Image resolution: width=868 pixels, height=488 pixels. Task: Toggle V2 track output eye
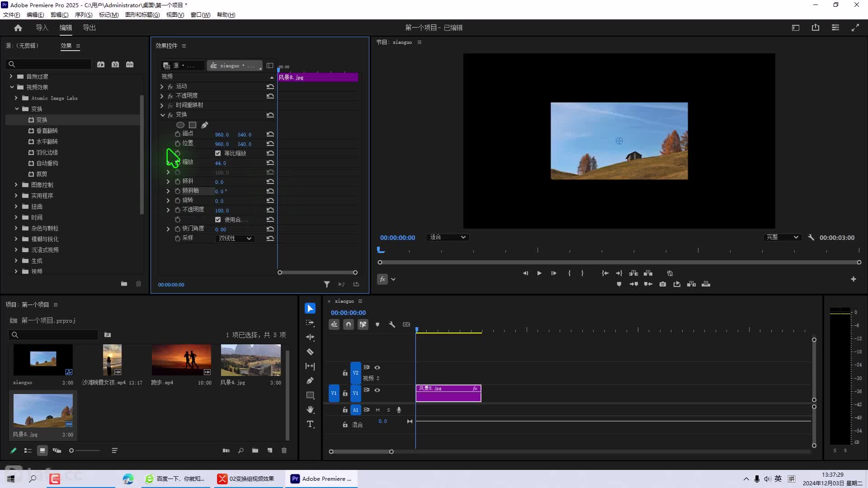(x=377, y=367)
